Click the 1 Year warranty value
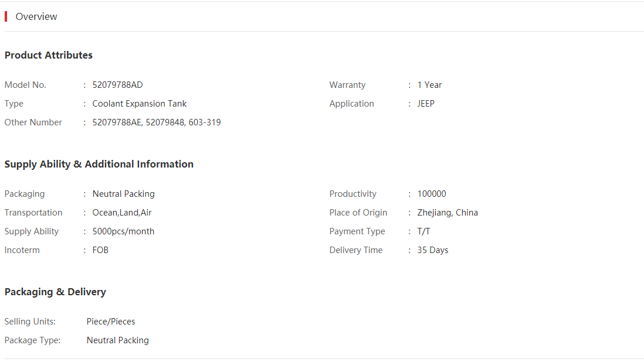The image size is (644, 362). [429, 85]
